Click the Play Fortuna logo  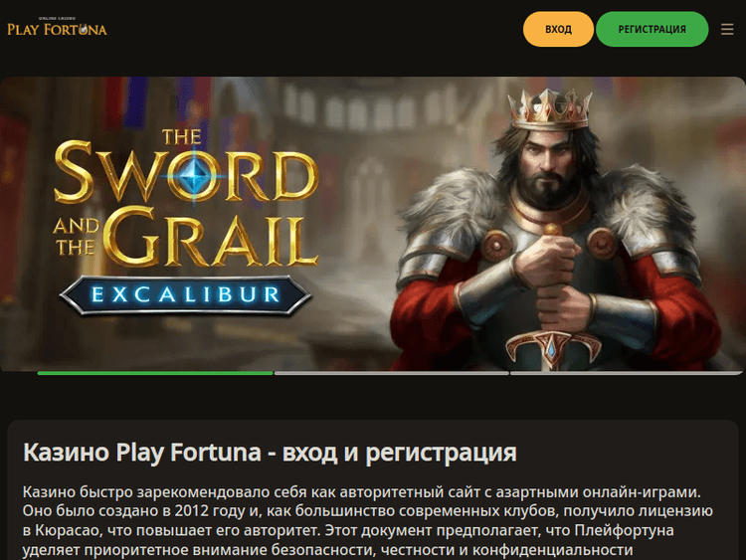57,27
